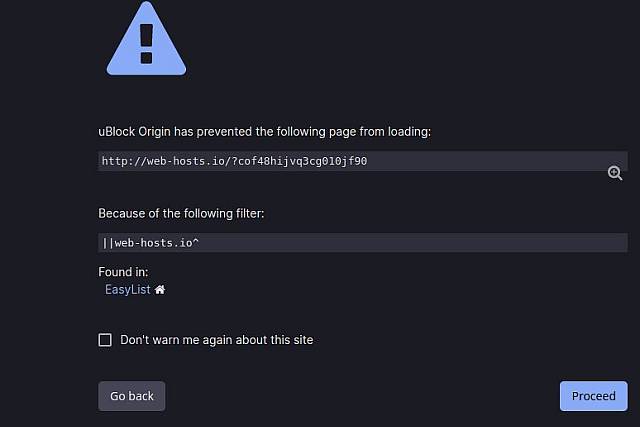
Task: Click the word "Proceed" on the blue button
Action: coord(594,396)
